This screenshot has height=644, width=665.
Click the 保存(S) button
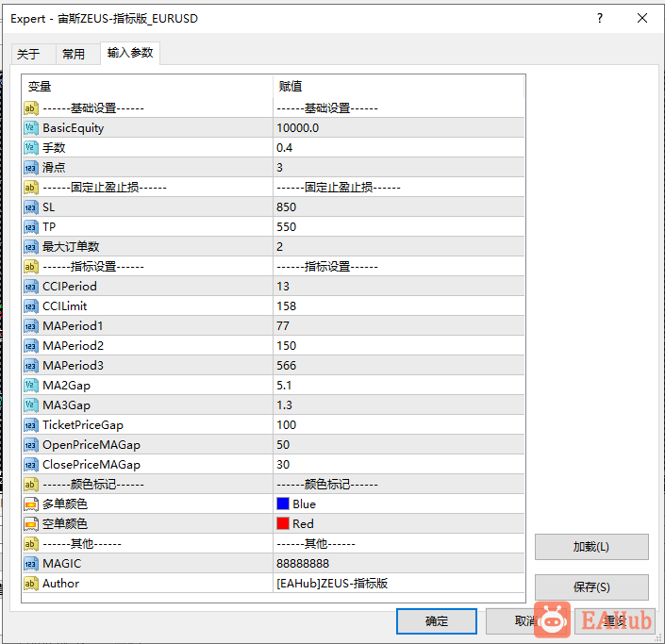point(591,587)
